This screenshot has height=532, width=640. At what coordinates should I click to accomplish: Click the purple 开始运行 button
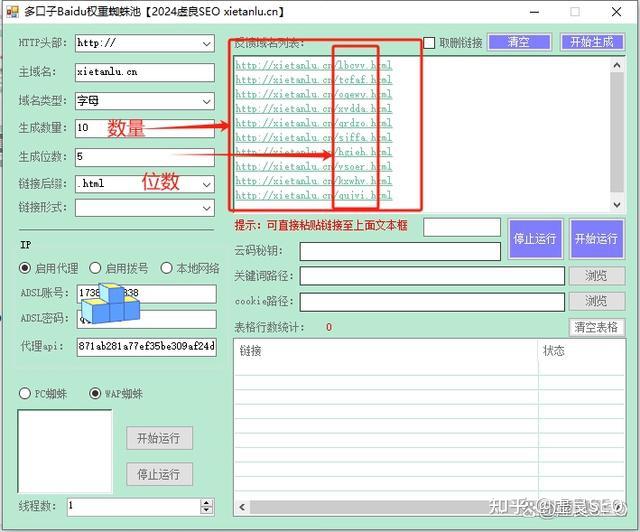[596, 238]
